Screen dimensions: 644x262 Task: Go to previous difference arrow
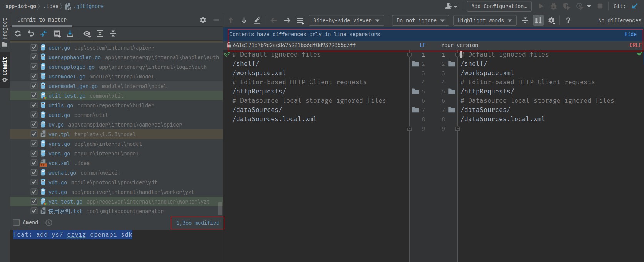[231, 20]
